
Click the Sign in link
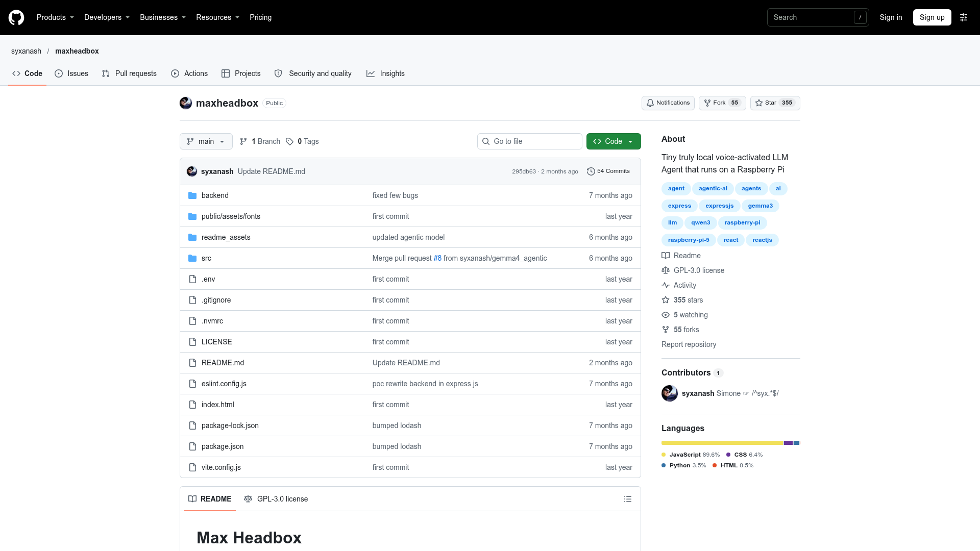[891, 17]
